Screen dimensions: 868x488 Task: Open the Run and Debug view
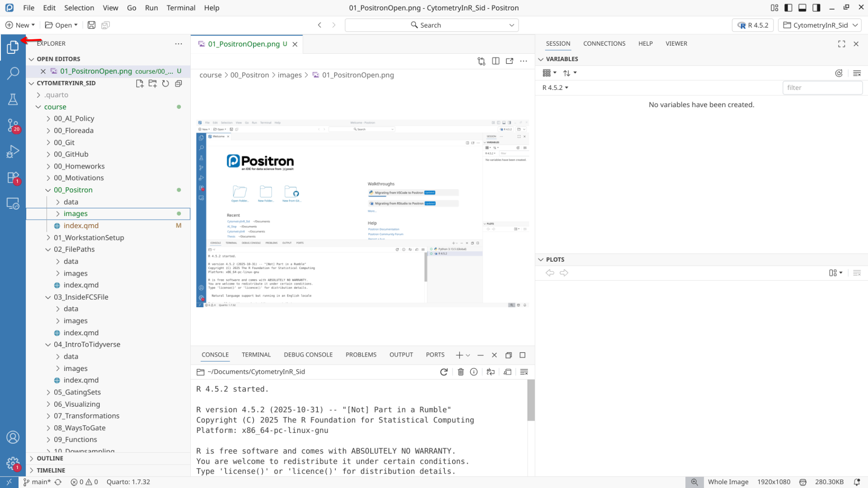coord(13,151)
